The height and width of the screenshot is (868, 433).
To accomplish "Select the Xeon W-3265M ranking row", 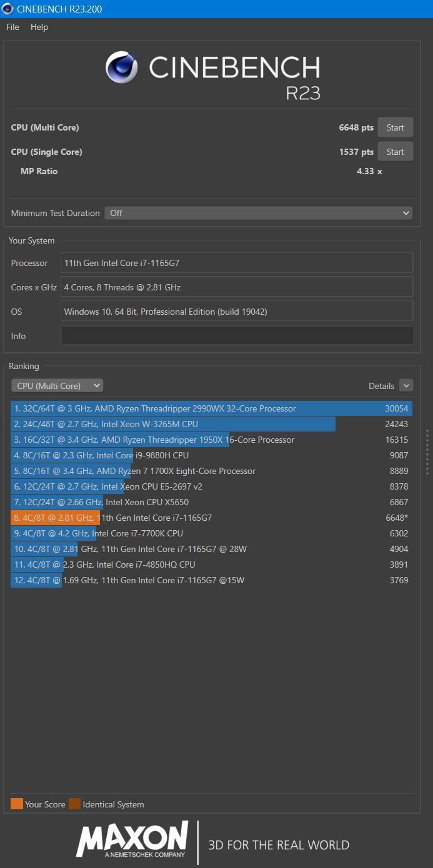I will 212,424.
